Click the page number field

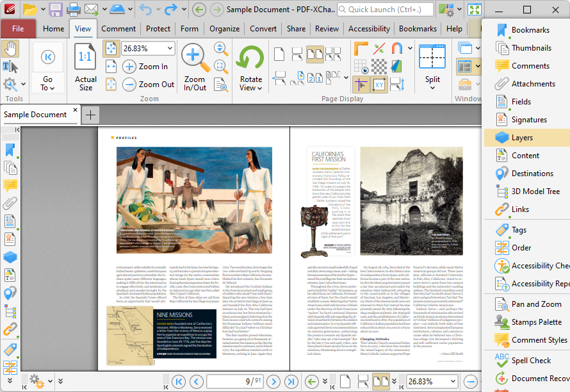[x=235, y=382]
